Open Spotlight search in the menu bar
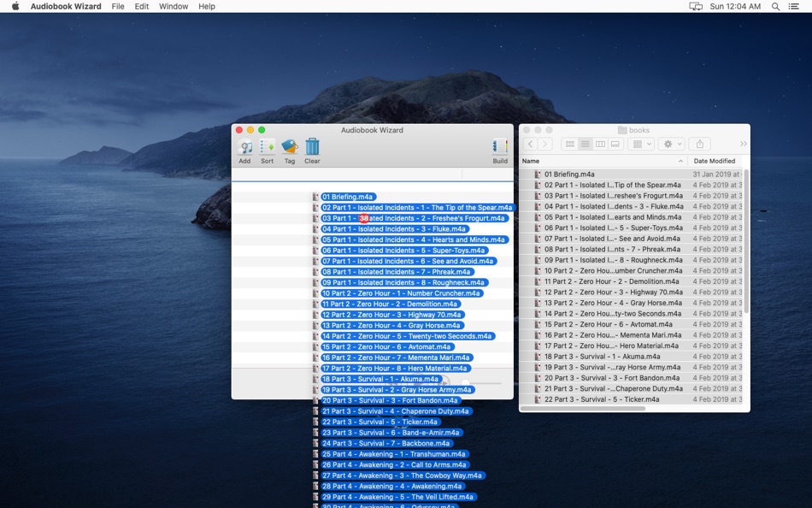The width and height of the screenshot is (812, 508). pos(775,6)
